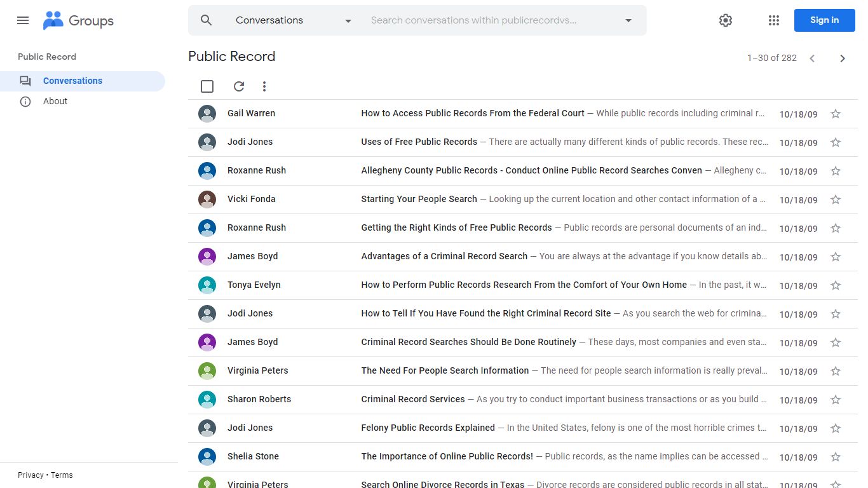This screenshot has width=868, height=488.
Task: Open the more options menu above the conversation list
Action: tap(264, 86)
